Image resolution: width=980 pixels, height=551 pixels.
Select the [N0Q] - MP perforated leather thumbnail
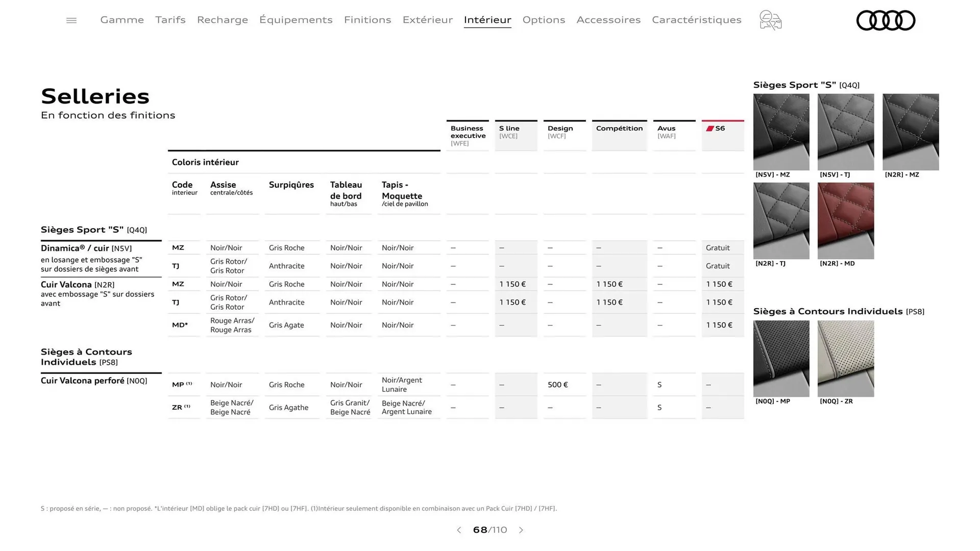click(x=781, y=358)
